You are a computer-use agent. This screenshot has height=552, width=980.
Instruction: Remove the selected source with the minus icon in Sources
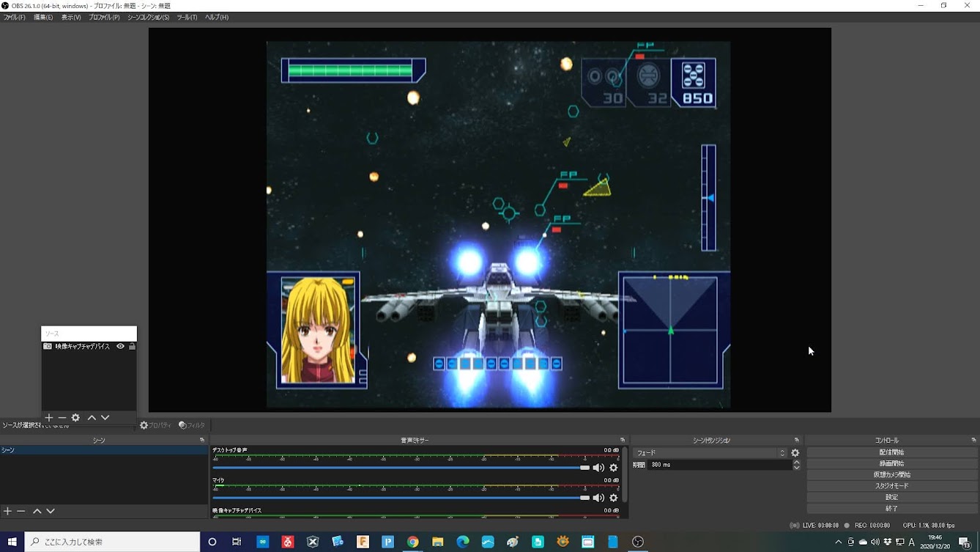pos(62,418)
